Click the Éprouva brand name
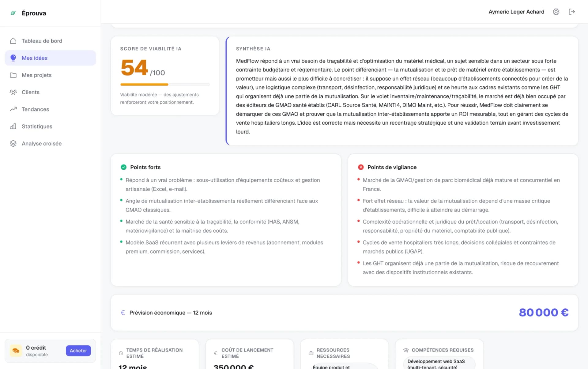The width and height of the screenshot is (588, 369). click(x=34, y=13)
